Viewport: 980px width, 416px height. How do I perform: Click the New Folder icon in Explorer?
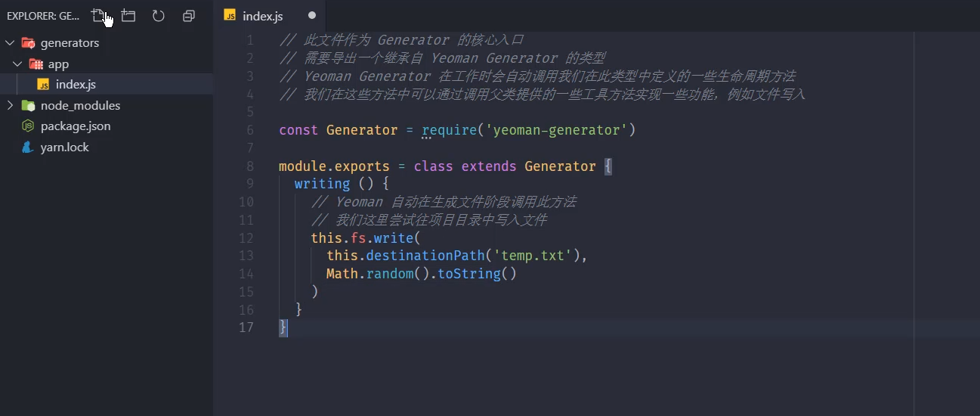coord(128,15)
